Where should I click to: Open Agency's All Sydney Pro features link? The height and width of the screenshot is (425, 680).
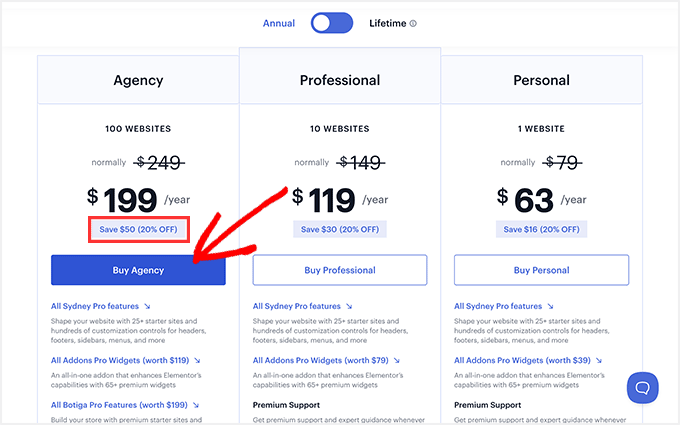96,307
